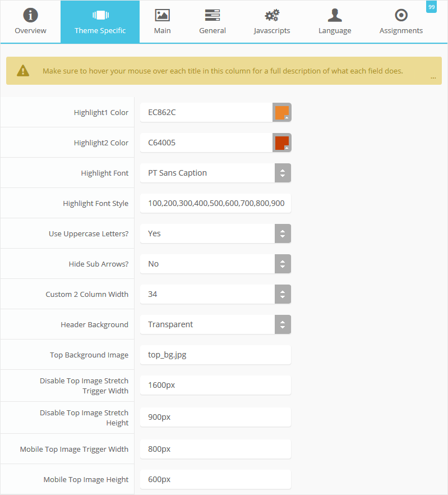Click the Javascripts gears icon

[272, 15]
